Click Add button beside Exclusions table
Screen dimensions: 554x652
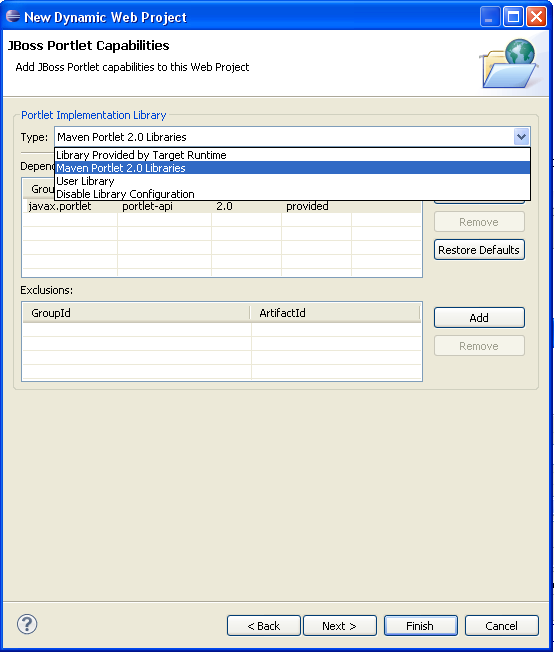[479, 318]
